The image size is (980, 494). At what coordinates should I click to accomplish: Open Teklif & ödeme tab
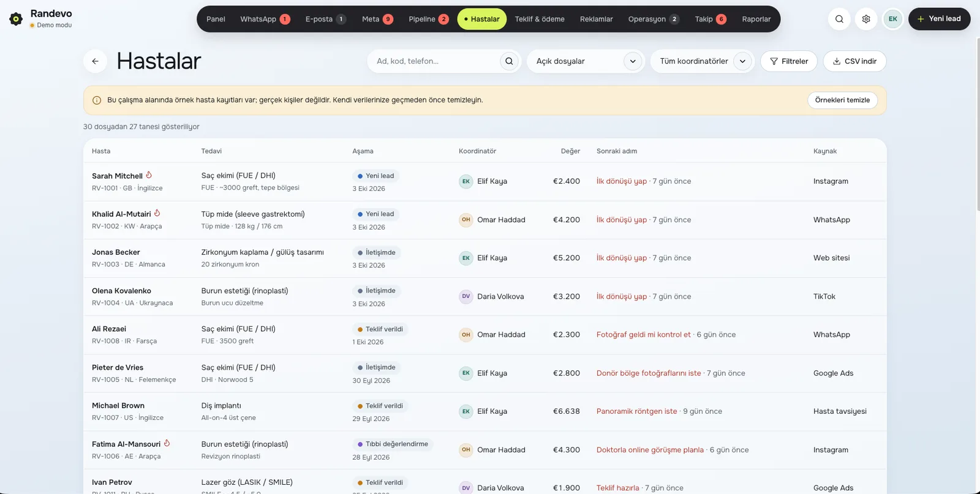[x=540, y=19]
